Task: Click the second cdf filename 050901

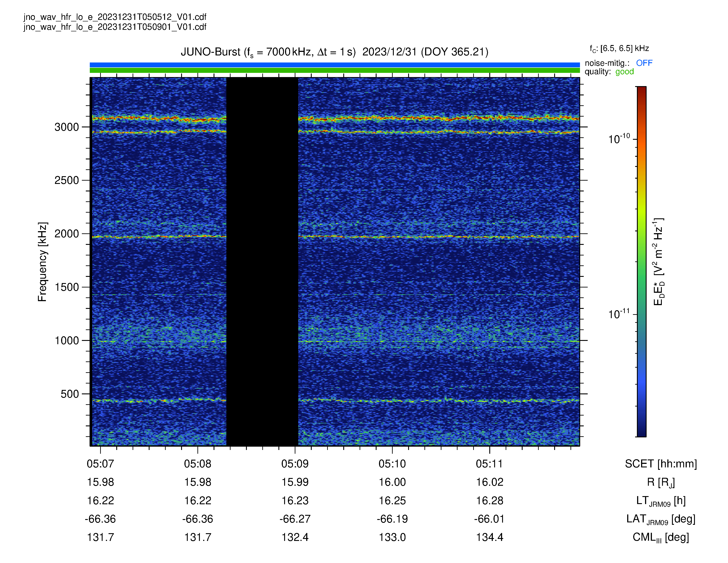Action: coord(115,27)
